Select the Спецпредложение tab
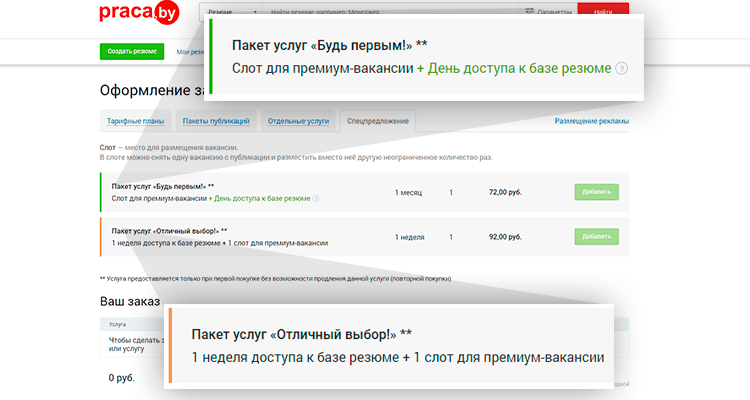The image size is (750, 400). [377, 122]
